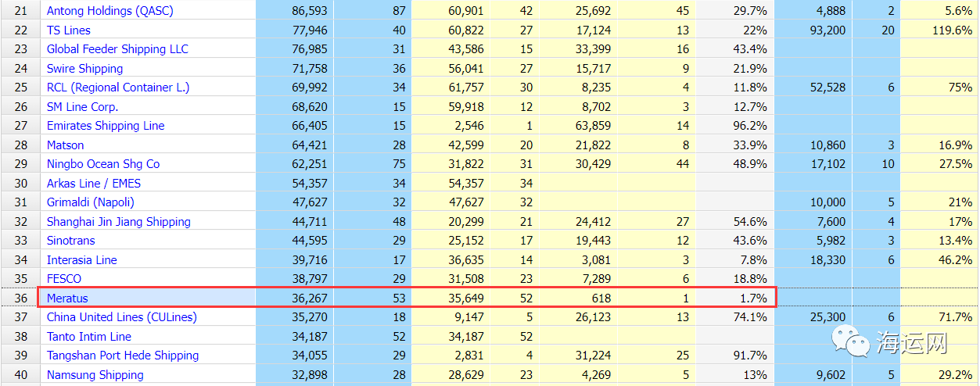Select Arkas Line owned TEU 54,357
Screen dimensions: 980x386
coord(465,183)
